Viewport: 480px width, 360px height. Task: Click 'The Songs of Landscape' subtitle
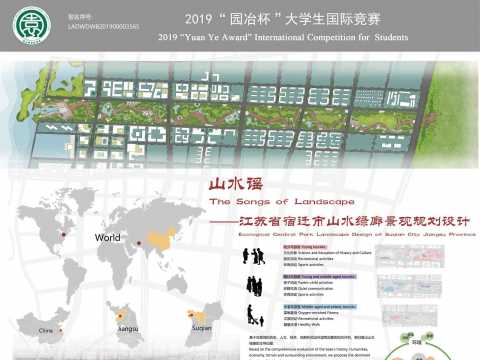point(282,202)
